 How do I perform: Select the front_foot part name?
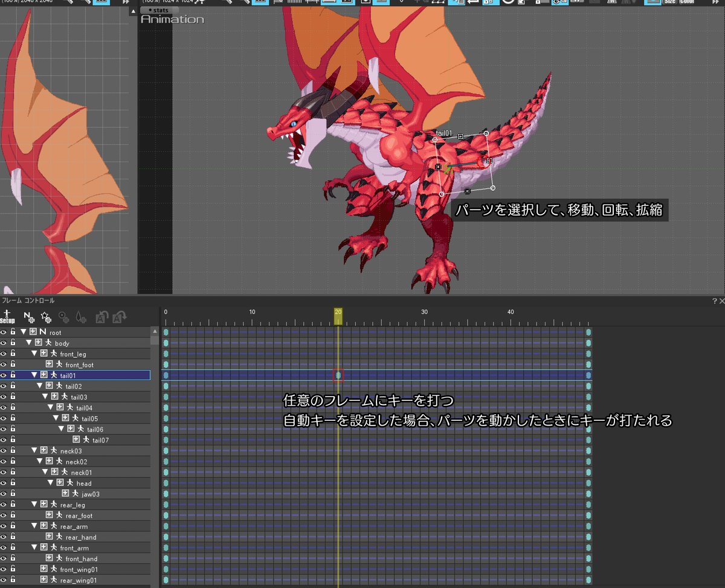coord(80,365)
